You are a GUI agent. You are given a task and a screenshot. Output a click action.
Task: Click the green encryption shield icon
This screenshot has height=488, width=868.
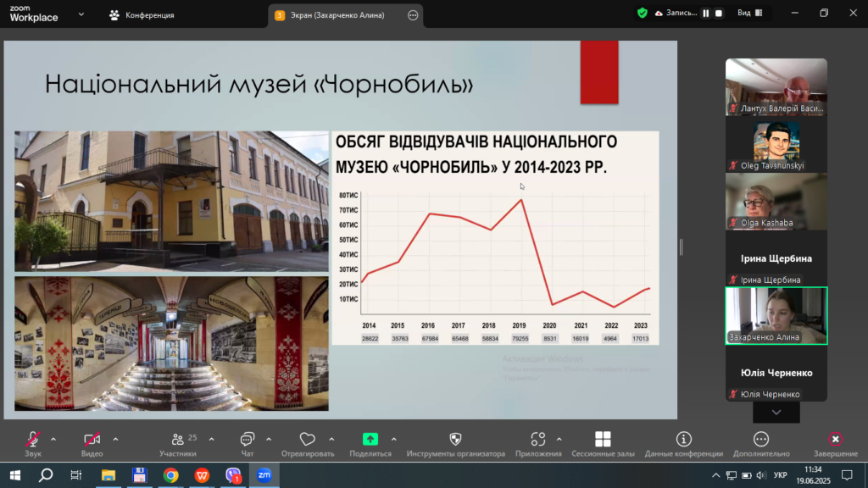643,13
